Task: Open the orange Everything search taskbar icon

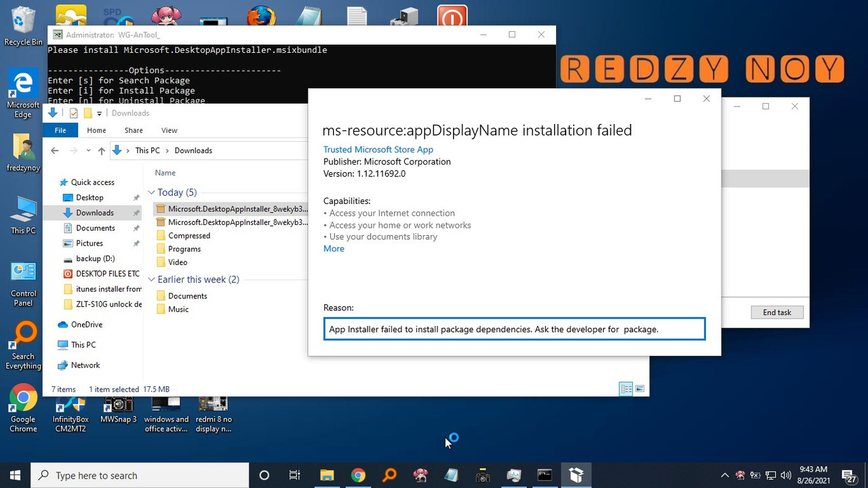Action: tap(389, 475)
